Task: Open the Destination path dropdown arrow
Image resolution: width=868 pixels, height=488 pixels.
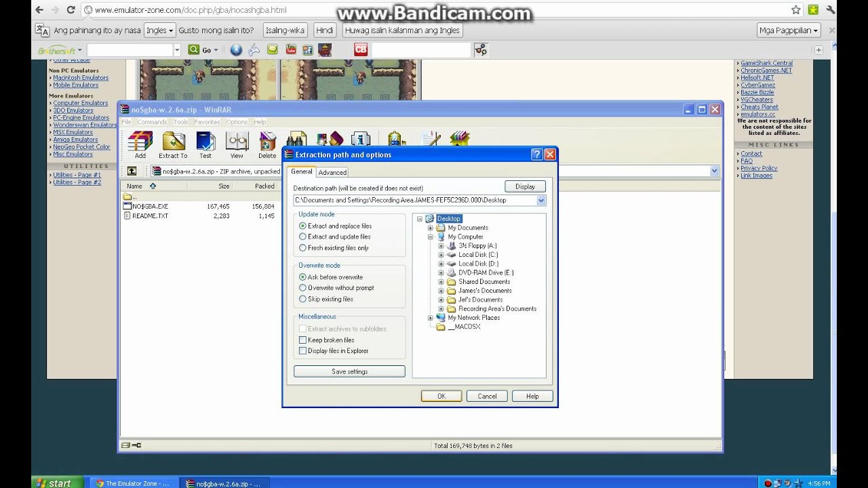Action: 541,201
